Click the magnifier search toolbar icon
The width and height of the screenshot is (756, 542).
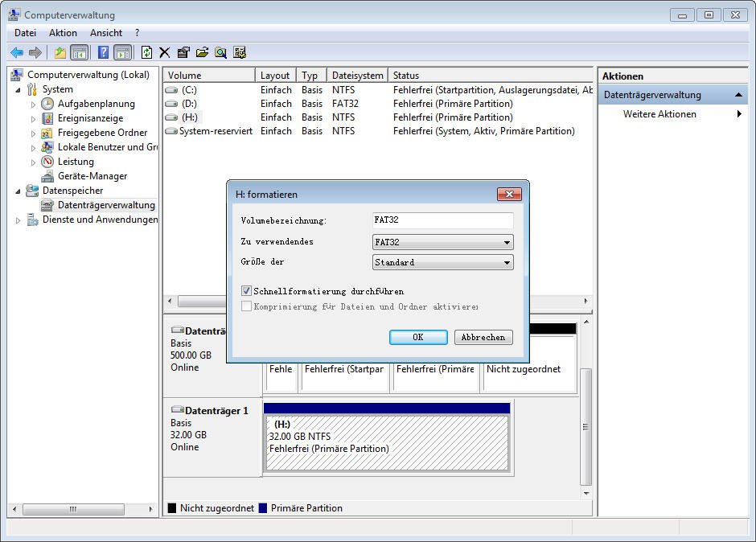point(221,52)
